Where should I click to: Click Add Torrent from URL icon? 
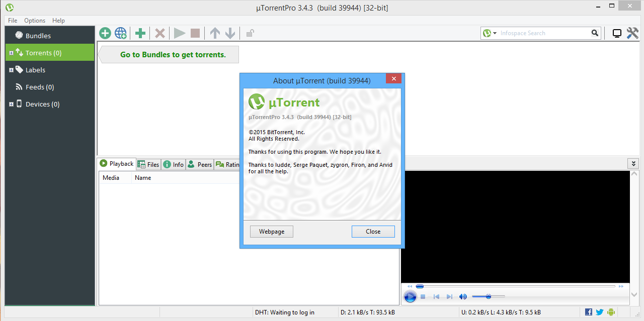[121, 33]
